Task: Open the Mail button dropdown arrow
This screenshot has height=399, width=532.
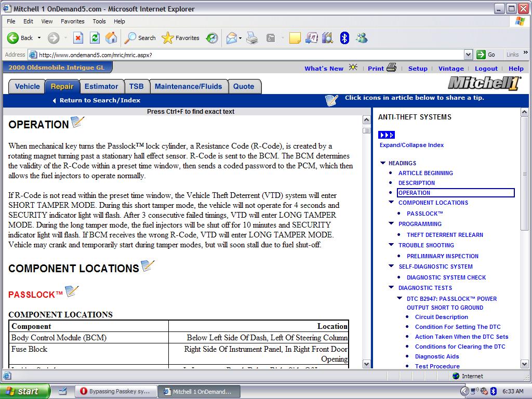Action: pos(240,38)
